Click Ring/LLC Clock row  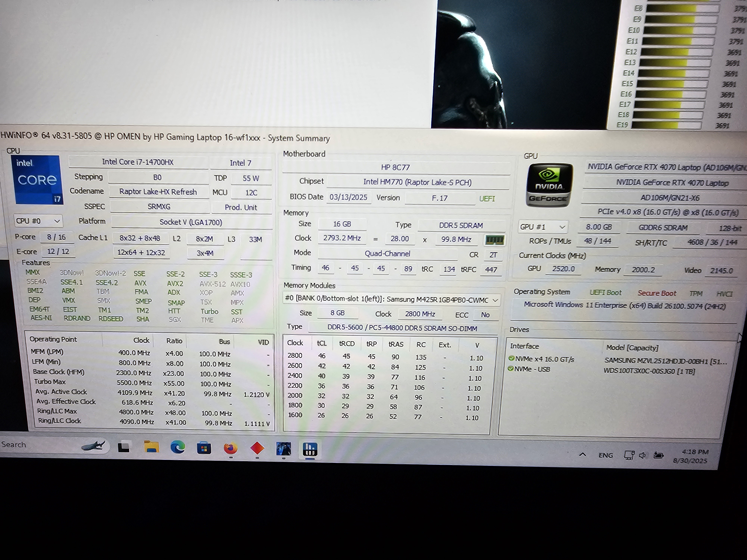pyautogui.click(x=154, y=422)
